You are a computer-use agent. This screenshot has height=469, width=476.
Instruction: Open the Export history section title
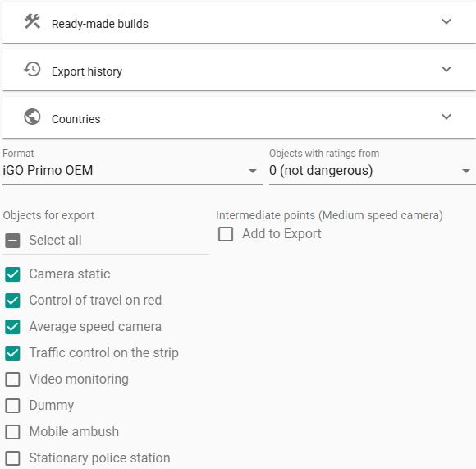(x=87, y=71)
